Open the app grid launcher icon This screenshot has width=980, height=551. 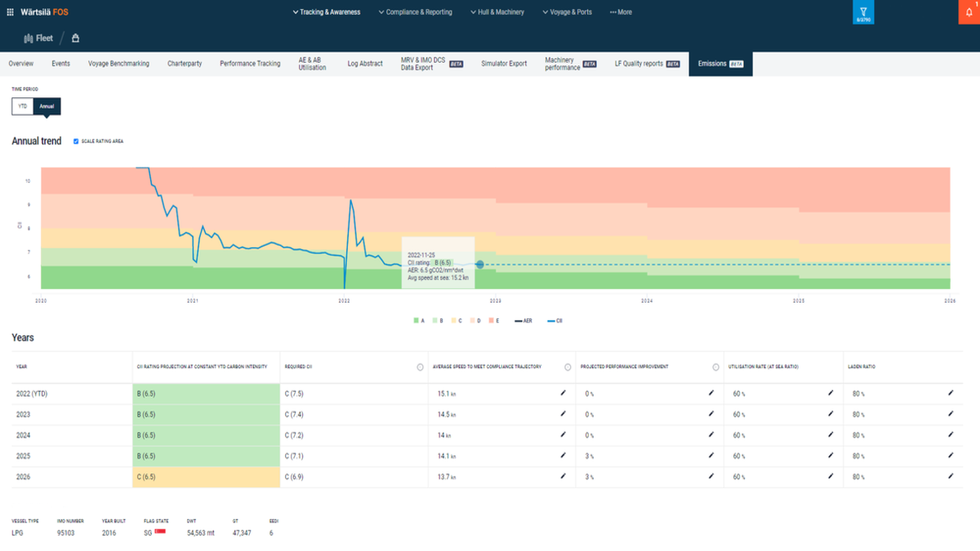(9, 12)
